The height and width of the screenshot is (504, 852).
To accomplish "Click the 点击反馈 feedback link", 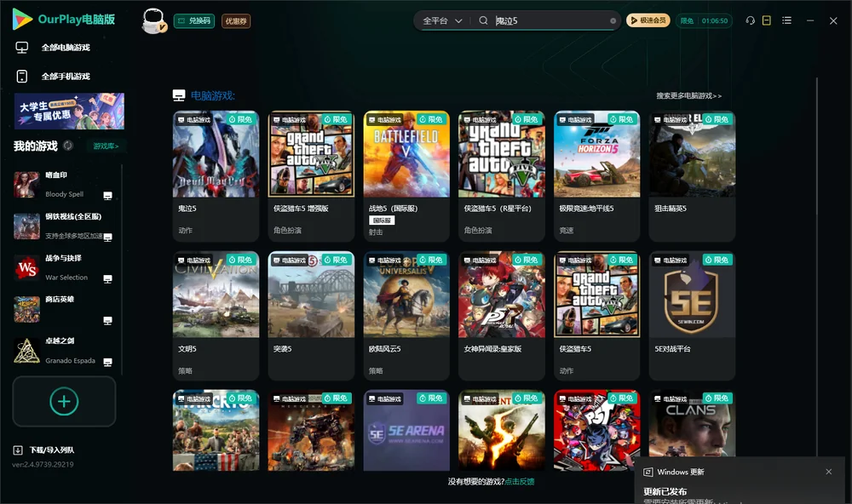I will (520, 481).
